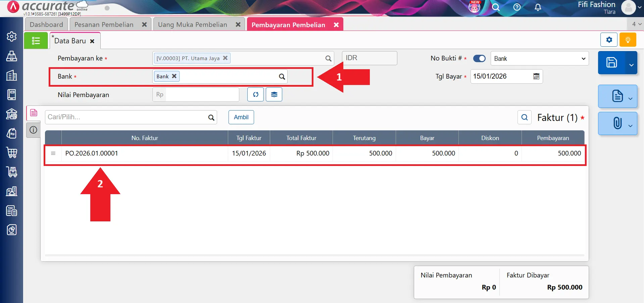Remove PT. Utama Jaya vendor tag
This screenshot has width=644, height=303.
[225, 58]
